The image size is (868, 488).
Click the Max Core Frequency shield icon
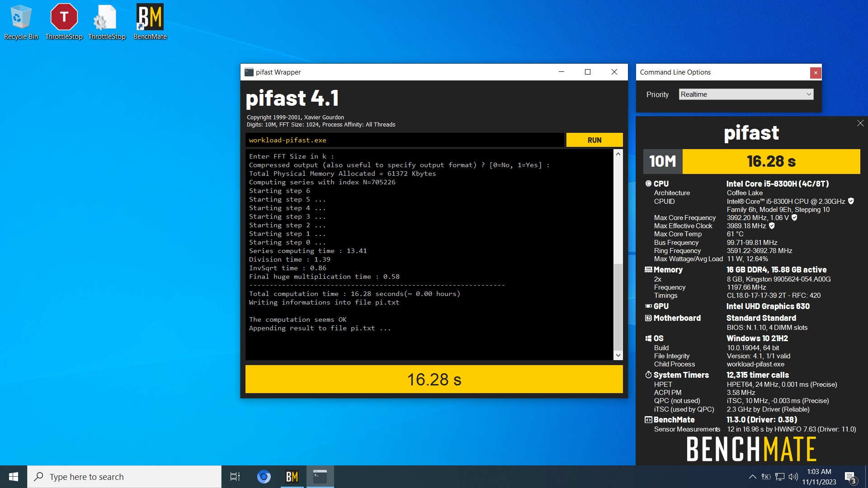(x=794, y=218)
